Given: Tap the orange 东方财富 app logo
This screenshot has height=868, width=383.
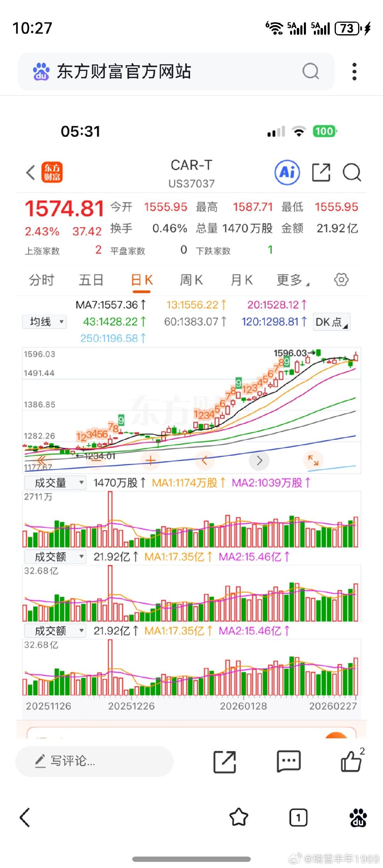Looking at the screenshot, I should pos(52,172).
